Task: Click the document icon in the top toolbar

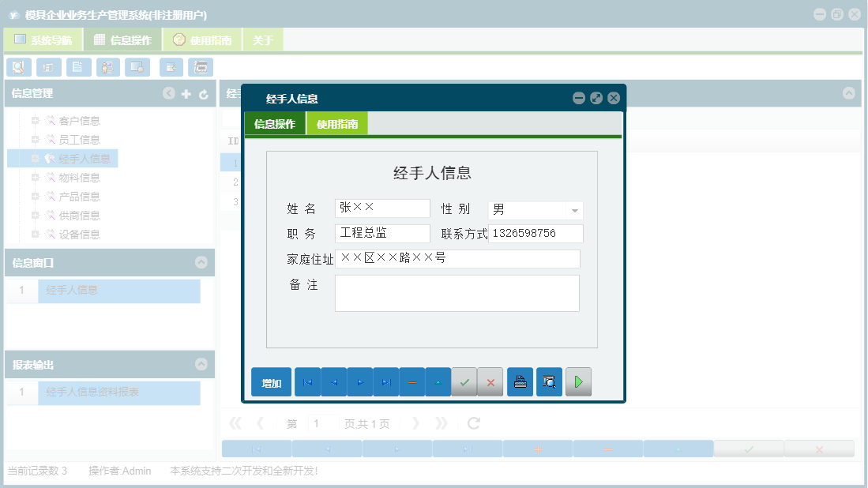Action: 78,67
